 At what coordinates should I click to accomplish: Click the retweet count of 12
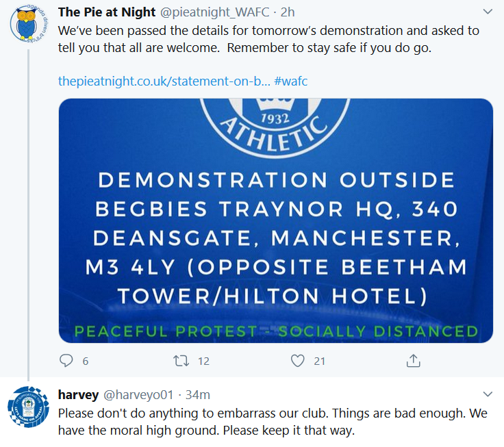(x=203, y=361)
